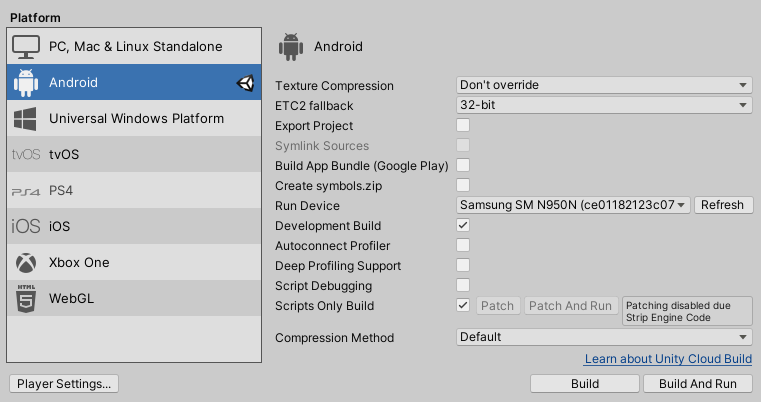Open the ETC2 fallback dropdown
Image resolution: width=761 pixels, height=402 pixels.
604,105
